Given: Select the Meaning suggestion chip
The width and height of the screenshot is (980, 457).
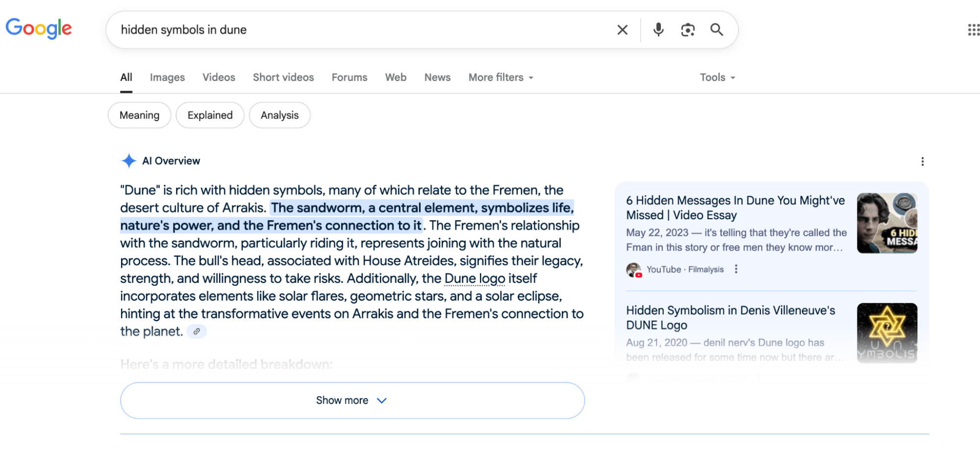Looking at the screenshot, I should (139, 115).
